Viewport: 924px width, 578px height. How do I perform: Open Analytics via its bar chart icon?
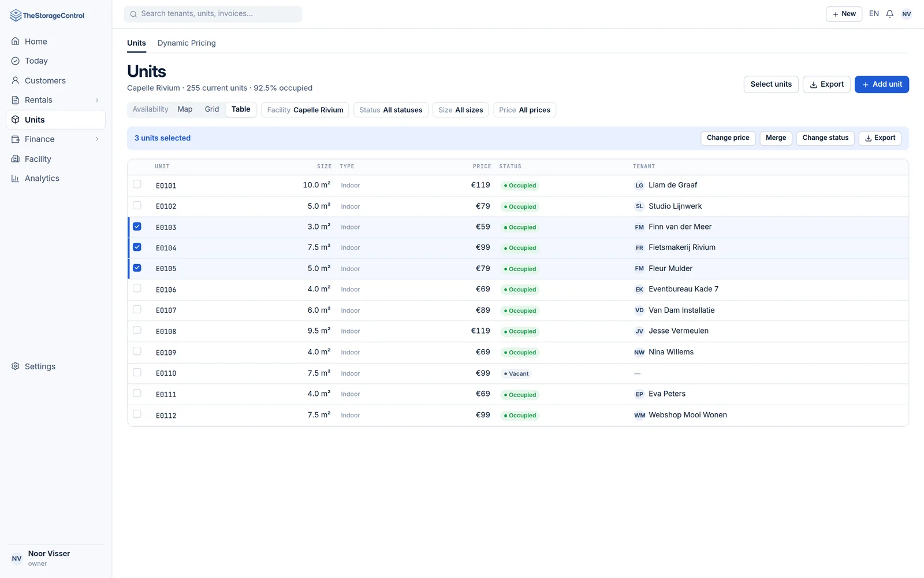point(16,179)
